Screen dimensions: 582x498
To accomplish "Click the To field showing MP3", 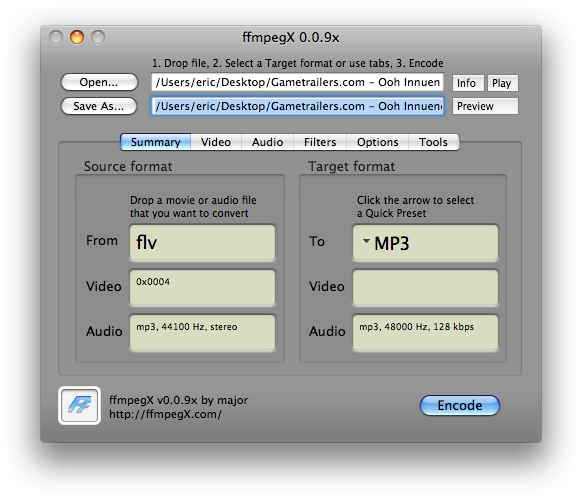I will pyautogui.click(x=425, y=242).
